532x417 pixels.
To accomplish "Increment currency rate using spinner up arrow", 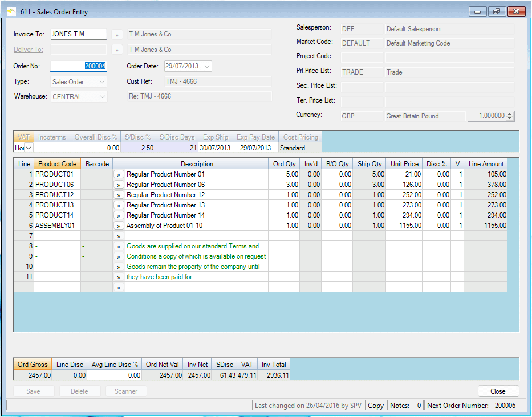I will pyautogui.click(x=510, y=113).
